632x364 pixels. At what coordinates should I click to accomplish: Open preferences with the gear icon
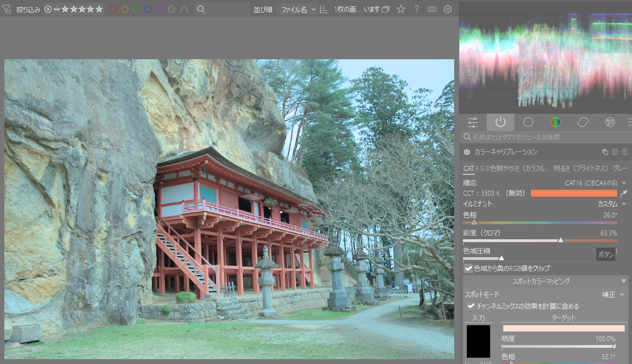447,9
